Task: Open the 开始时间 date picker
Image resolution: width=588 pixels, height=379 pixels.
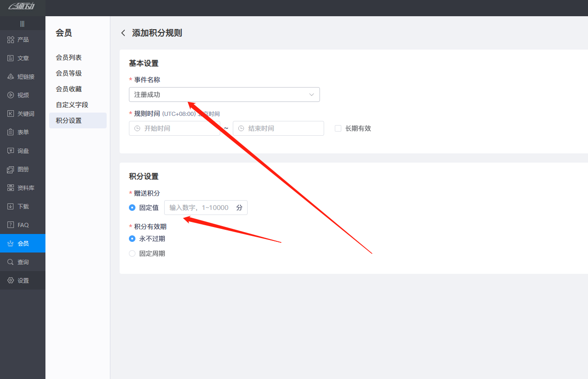Action: point(175,128)
